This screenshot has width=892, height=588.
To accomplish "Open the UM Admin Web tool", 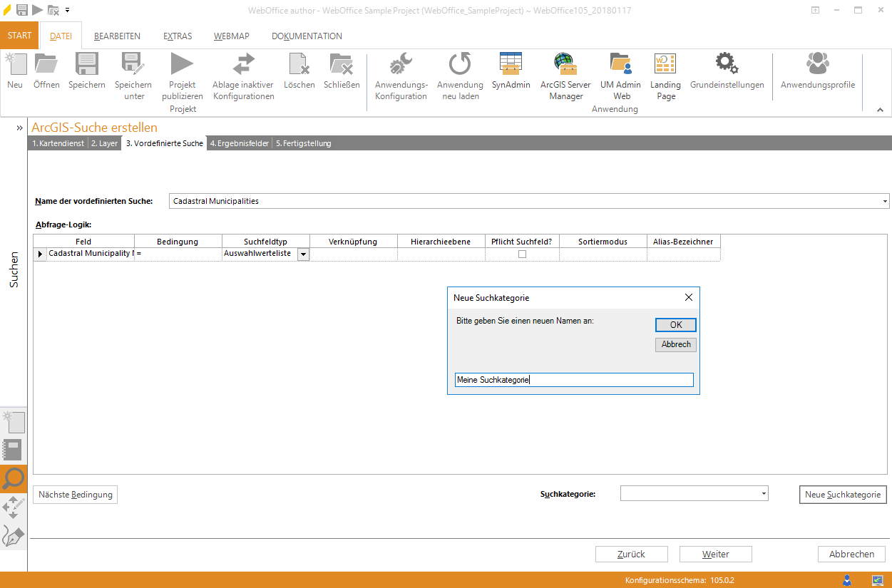I will click(621, 65).
